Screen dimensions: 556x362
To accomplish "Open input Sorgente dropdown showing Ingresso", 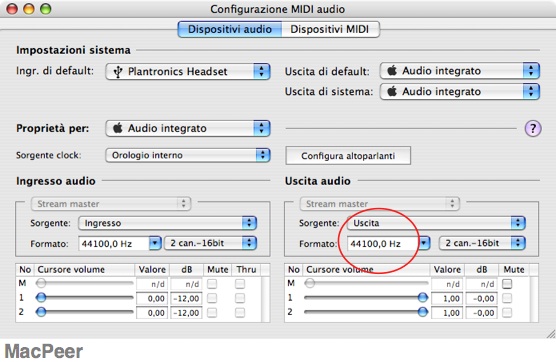I will pos(168,223).
